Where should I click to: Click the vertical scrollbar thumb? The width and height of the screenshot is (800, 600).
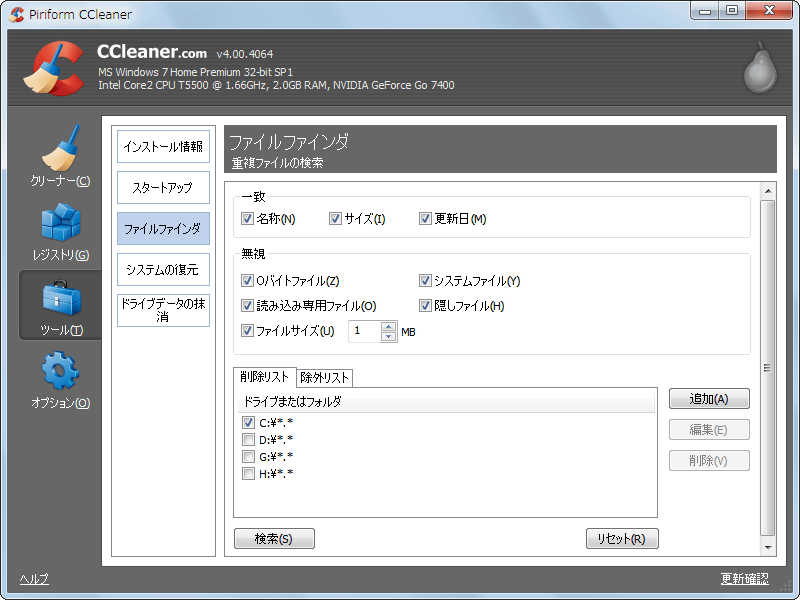[x=768, y=368]
